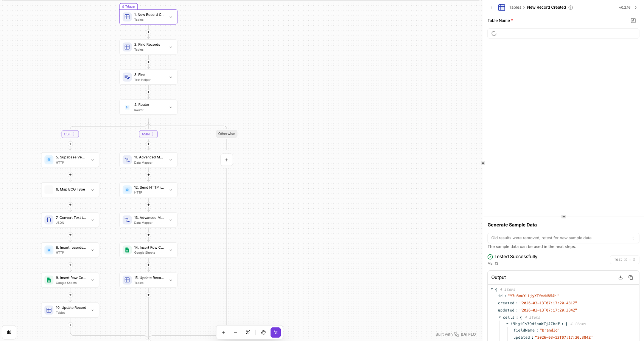Click the dynamic value icon beside Table Name
Image resolution: width=644 pixels, height=341 pixels.
click(633, 21)
